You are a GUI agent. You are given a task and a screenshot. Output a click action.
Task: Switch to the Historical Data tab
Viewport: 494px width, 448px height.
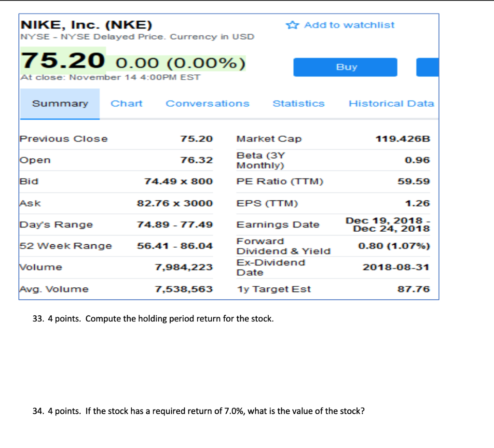(391, 103)
